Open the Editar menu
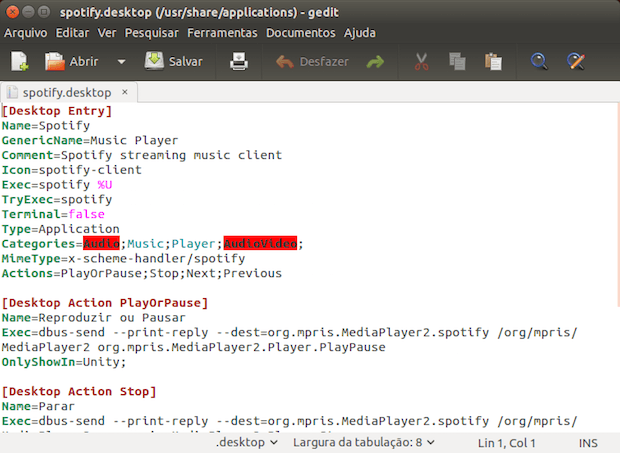This screenshot has width=620, height=453. click(72, 33)
